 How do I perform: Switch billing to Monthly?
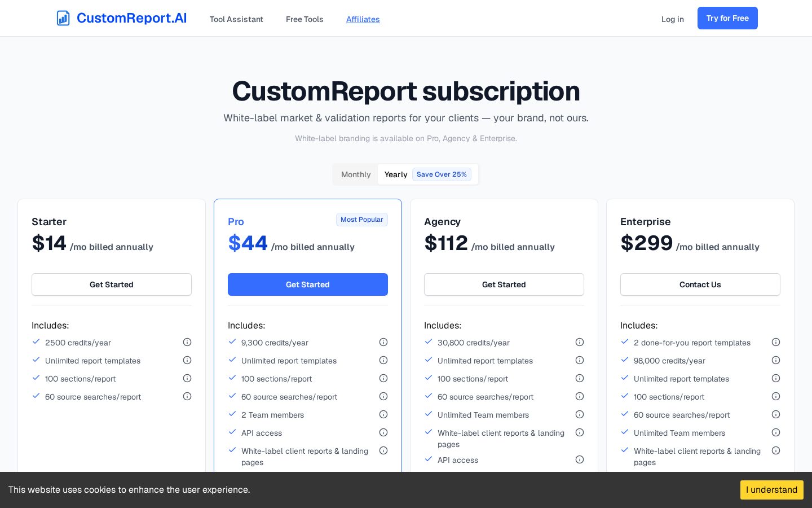click(x=356, y=174)
